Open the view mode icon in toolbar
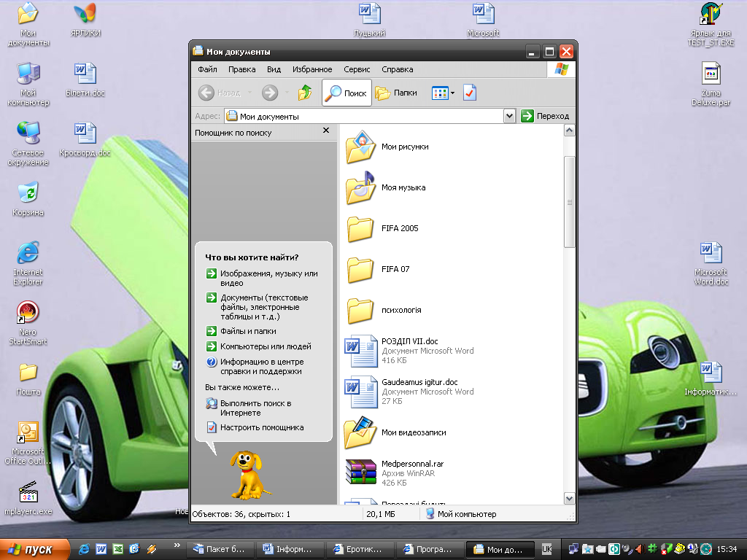 tap(440, 93)
